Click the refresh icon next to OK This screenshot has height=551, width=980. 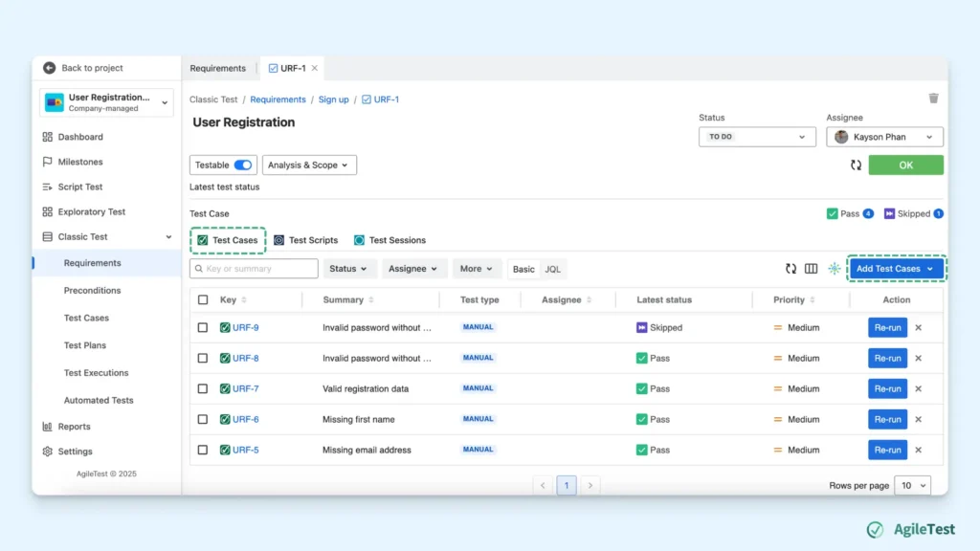pos(856,165)
